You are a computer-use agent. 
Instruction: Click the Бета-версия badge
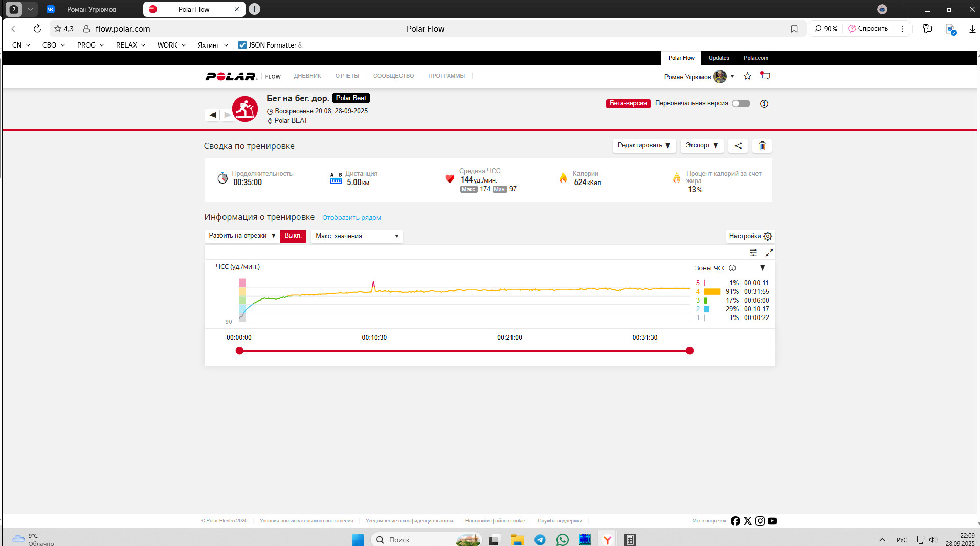(628, 104)
